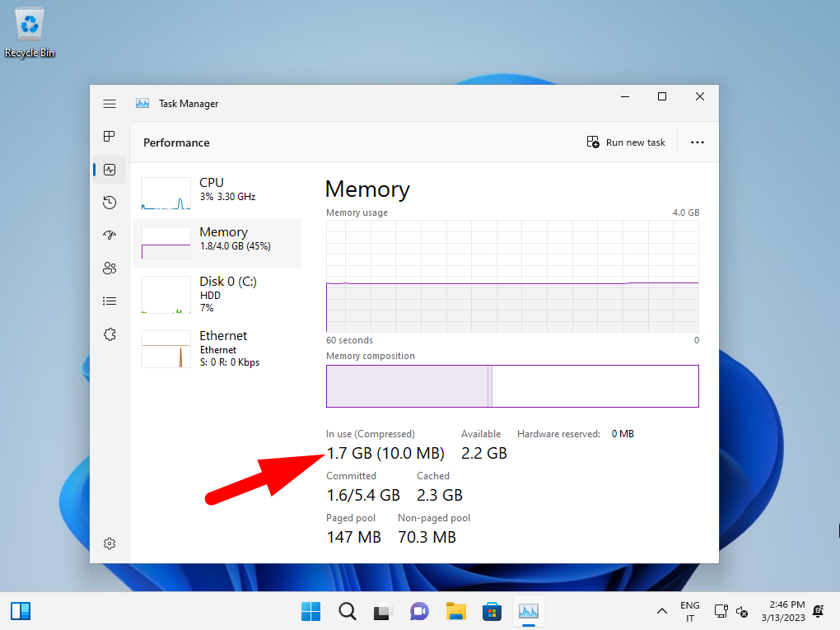Select the CPU performance entry
This screenshot has height=630, width=840.
217,194
